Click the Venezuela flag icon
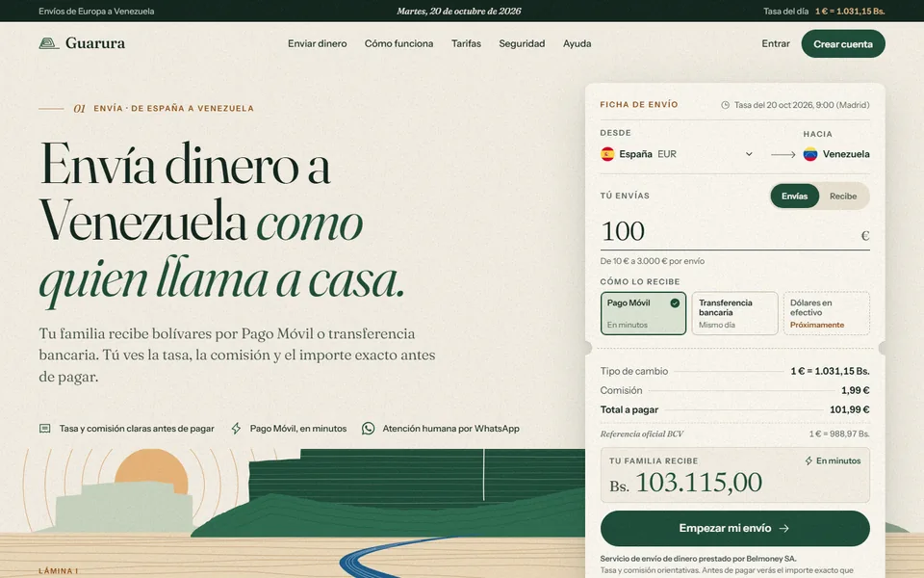Viewport: 924px width, 578px height. [810, 154]
